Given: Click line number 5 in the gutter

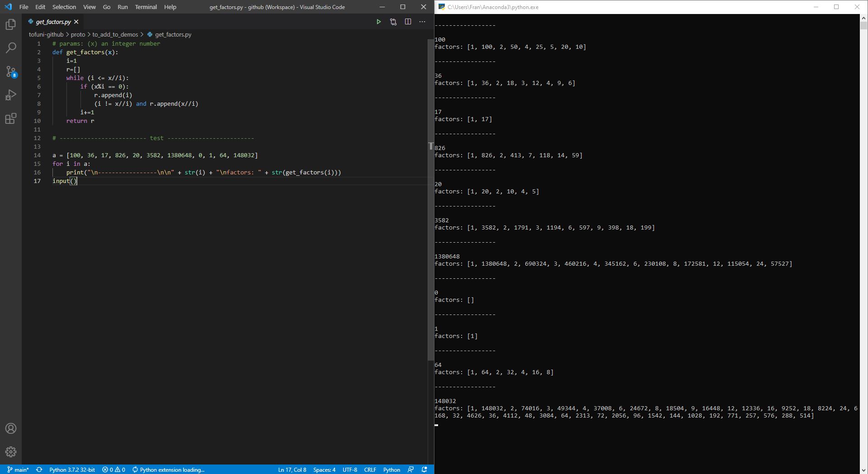Looking at the screenshot, I should [39, 78].
